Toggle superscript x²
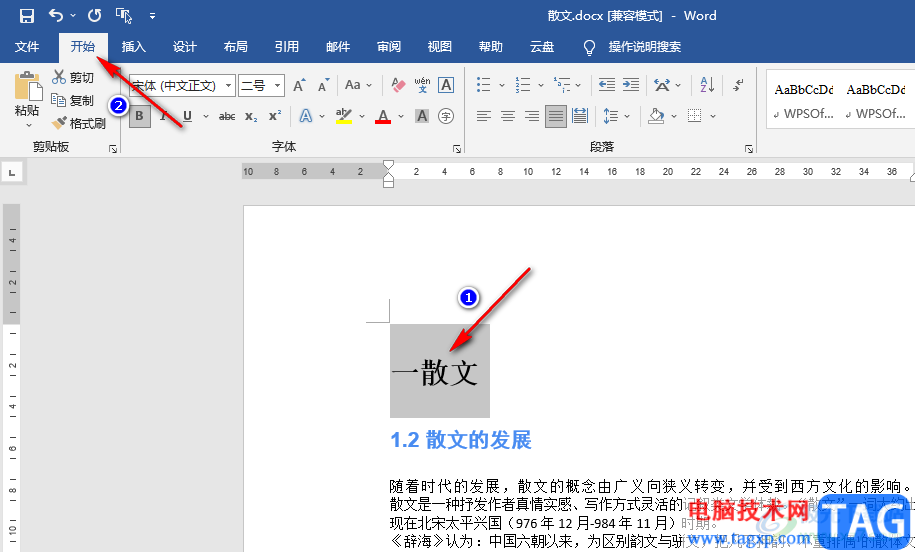The height and width of the screenshot is (552, 915). tap(275, 116)
